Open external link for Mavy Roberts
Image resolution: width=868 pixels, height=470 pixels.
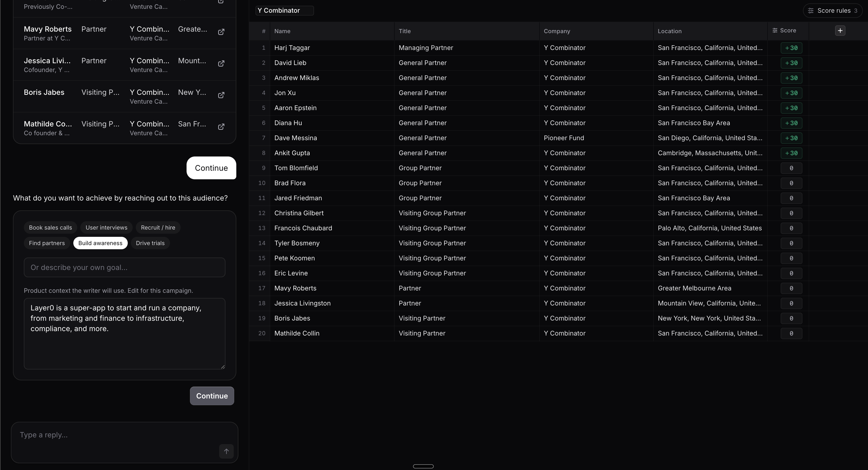(x=221, y=32)
